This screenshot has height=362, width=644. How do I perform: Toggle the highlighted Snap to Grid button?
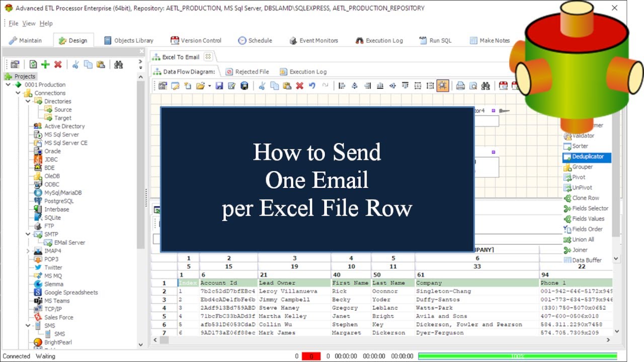[443, 86]
